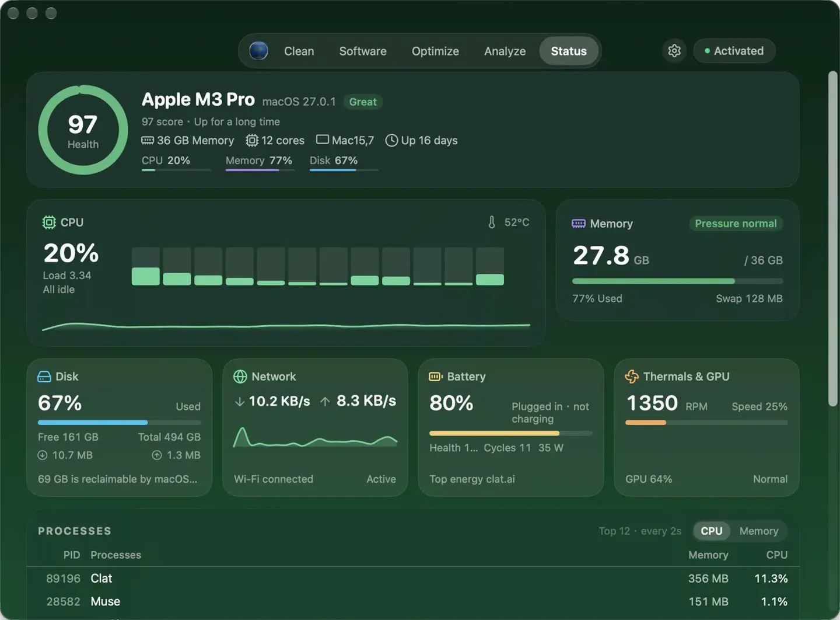Click the disk read icon beside 10.7 MB
The image size is (840, 620).
[x=43, y=455]
